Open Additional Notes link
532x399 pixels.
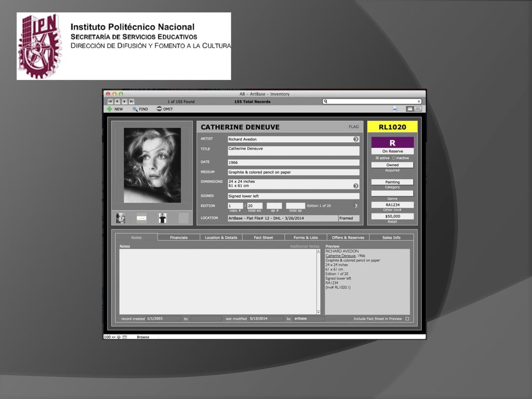tap(304, 246)
